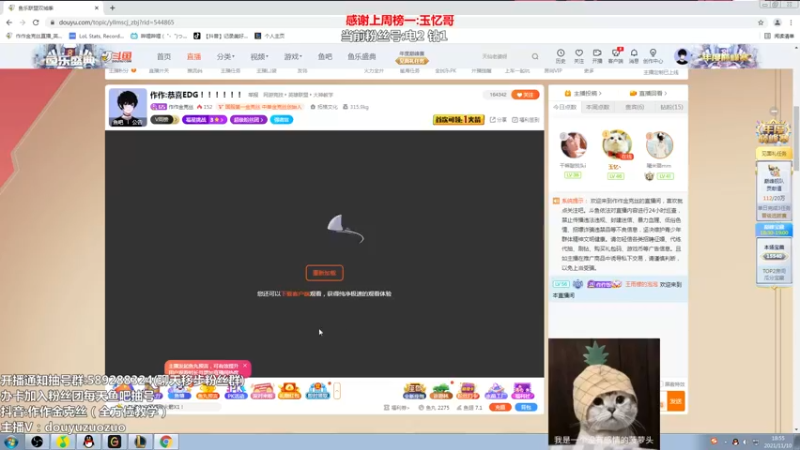Reload the page with browser refresh icon
800x450 pixels.
(36, 22)
